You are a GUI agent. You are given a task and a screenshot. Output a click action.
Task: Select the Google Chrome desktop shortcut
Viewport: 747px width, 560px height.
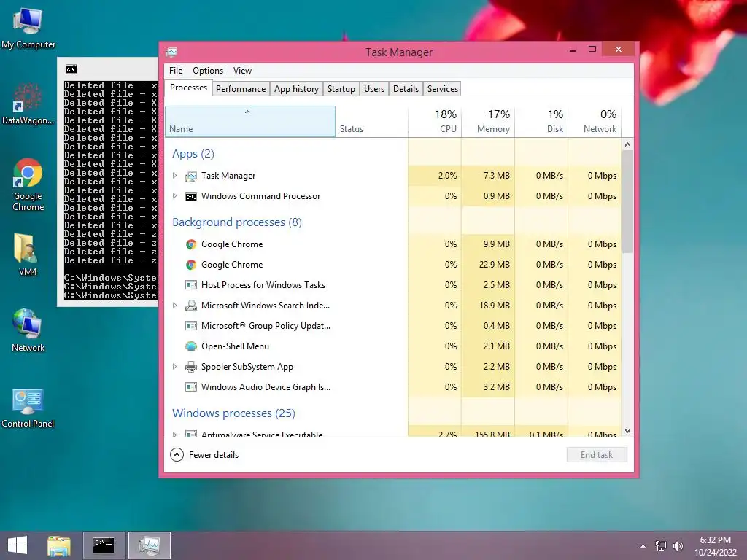coord(28,184)
